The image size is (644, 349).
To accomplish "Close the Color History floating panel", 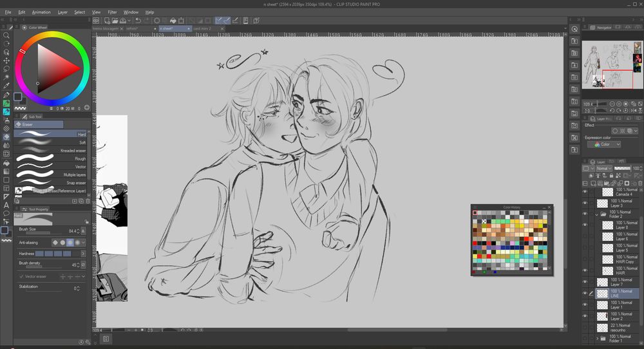I will (549, 207).
